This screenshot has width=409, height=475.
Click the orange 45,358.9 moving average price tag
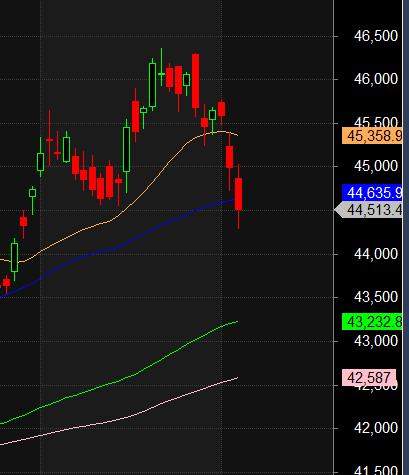pyautogui.click(x=372, y=136)
